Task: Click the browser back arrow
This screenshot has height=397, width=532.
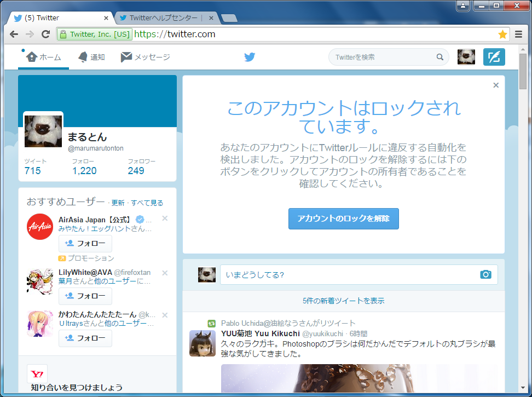Action: [x=14, y=34]
